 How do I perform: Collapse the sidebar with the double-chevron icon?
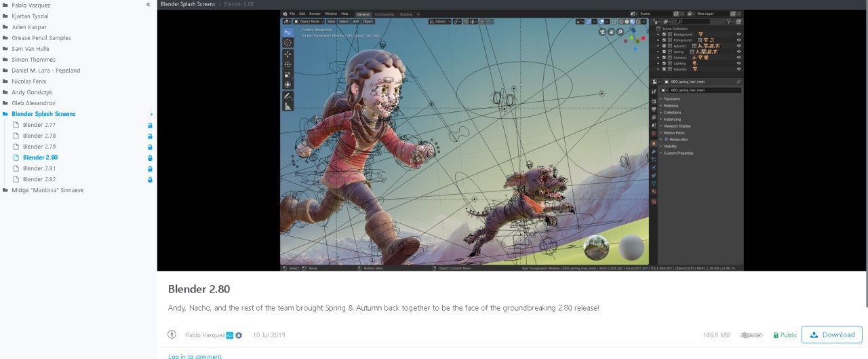(x=149, y=5)
